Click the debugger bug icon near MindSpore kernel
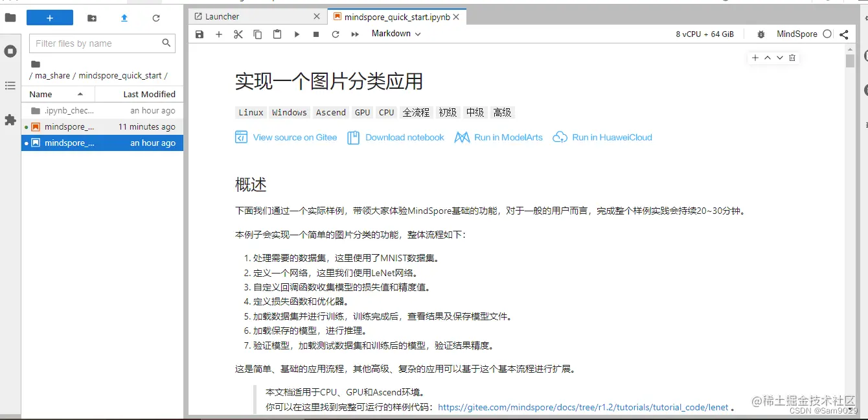The width and height of the screenshot is (868, 420). click(760, 34)
